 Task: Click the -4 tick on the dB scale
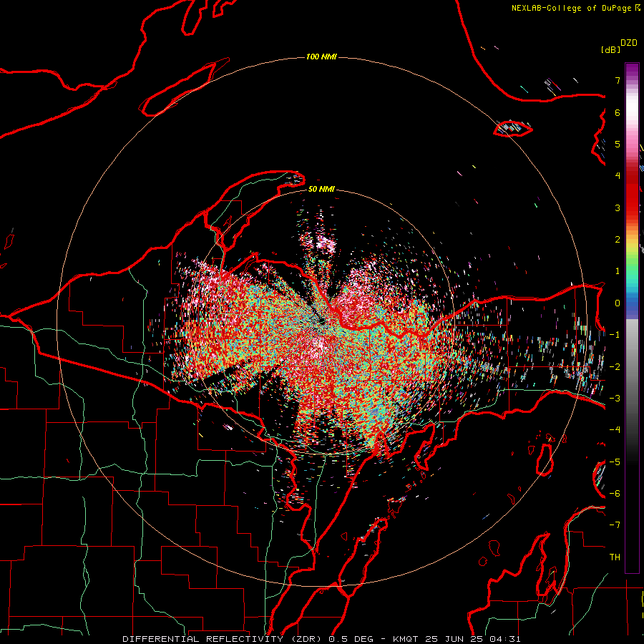(x=615, y=430)
